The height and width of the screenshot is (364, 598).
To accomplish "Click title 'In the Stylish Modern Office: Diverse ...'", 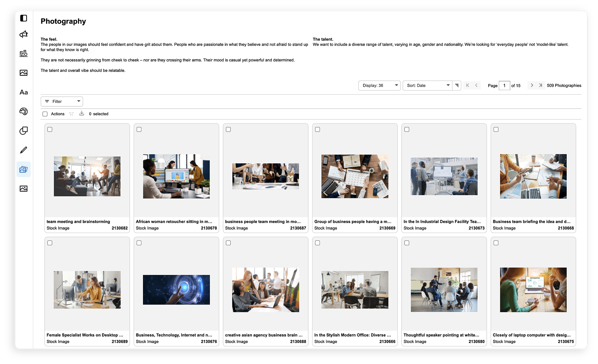I will (353, 335).
